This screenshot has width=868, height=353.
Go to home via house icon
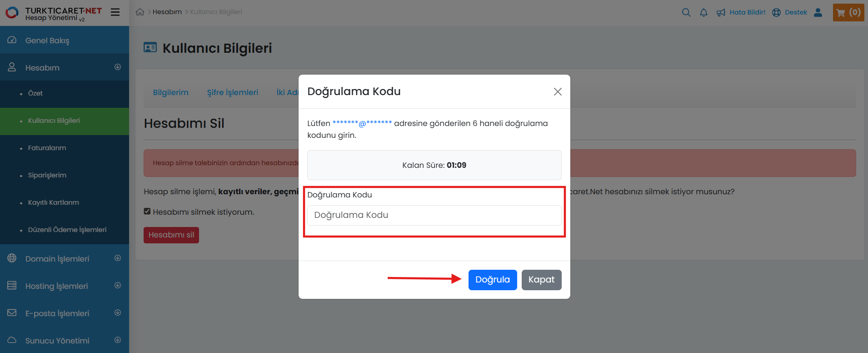140,12
